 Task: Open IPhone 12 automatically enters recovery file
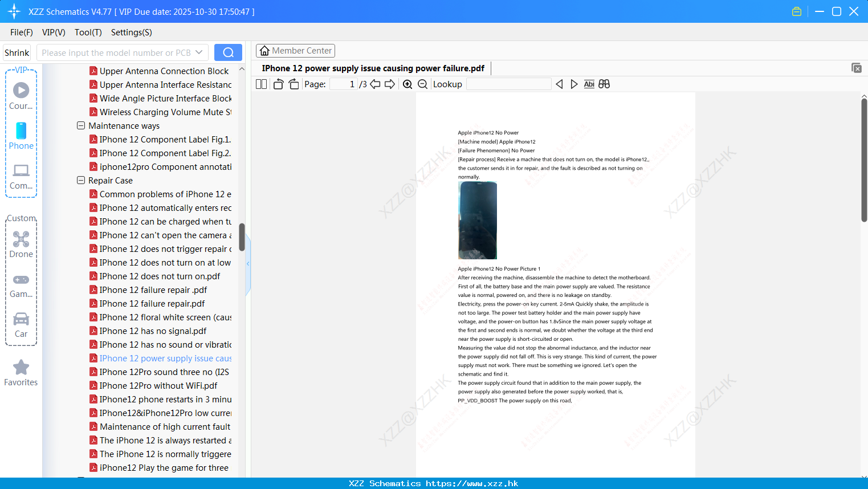point(161,207)
